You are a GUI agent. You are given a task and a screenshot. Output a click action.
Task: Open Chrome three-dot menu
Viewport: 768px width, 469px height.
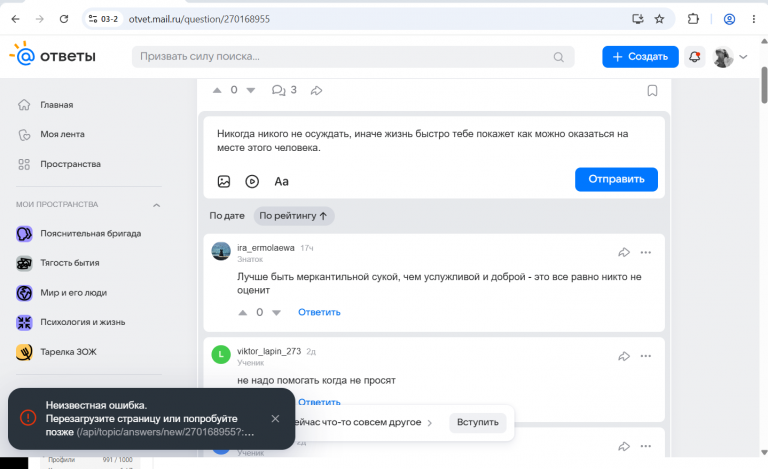753,19
